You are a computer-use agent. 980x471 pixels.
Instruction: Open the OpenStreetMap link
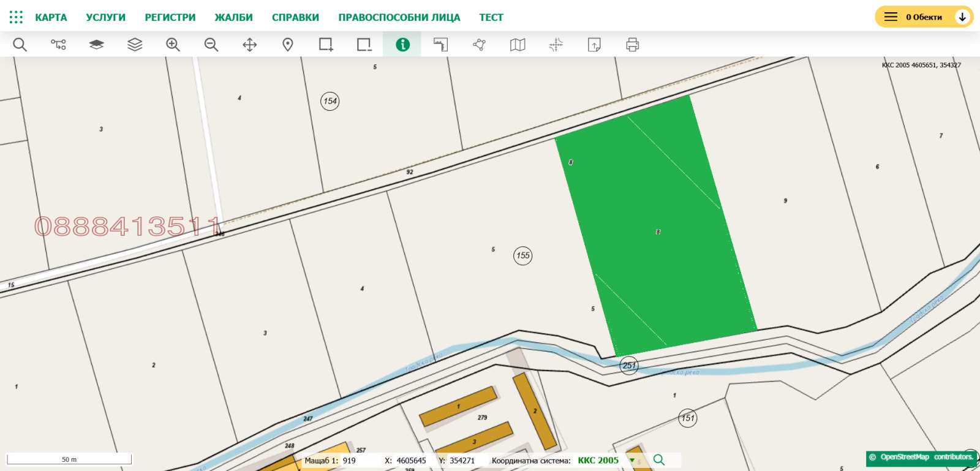[x=905, y=457]
